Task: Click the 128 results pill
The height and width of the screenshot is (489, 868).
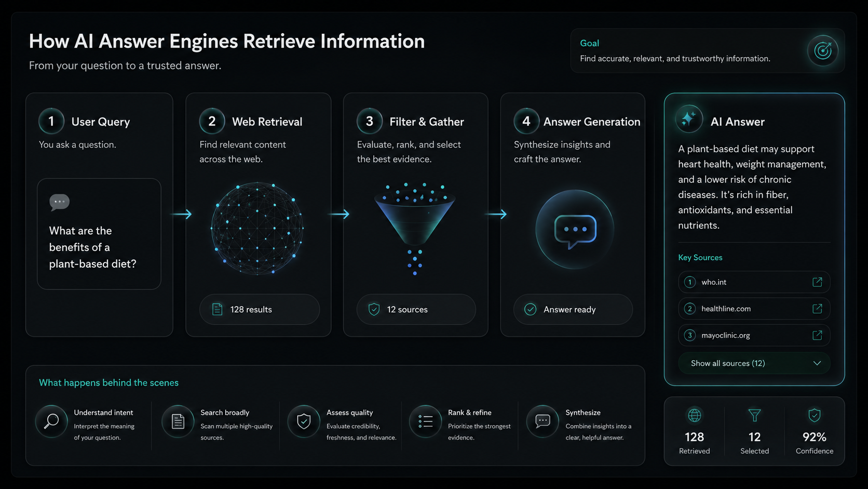Action: (x=260, y=309)
